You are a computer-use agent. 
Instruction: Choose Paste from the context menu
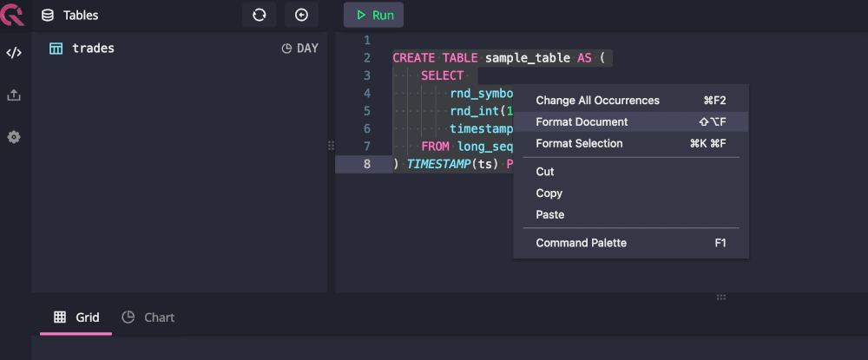click(x=549, y=214)
